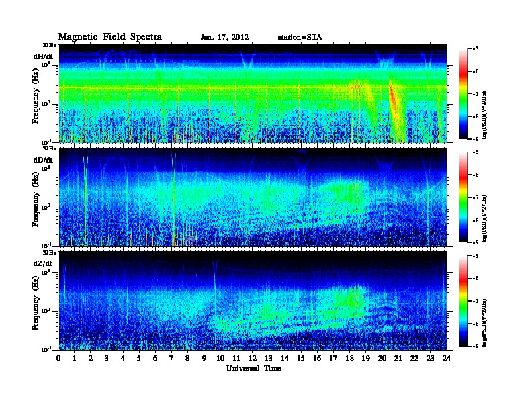532x411 pixels.
Task: Click hour tick label "2" on time axis
Action: pos(91,358)
